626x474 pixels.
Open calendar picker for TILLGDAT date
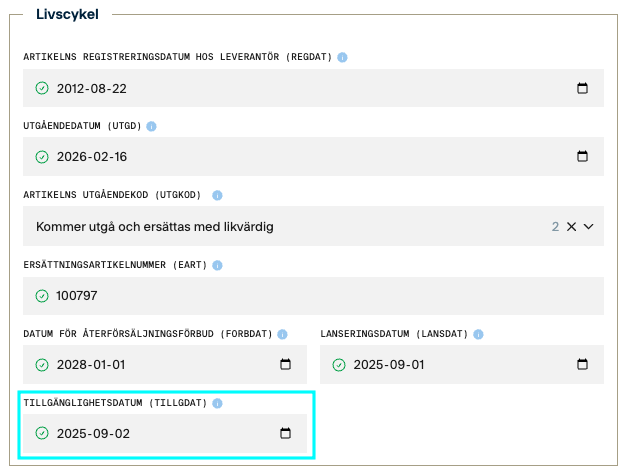click(x=285, y=433)
